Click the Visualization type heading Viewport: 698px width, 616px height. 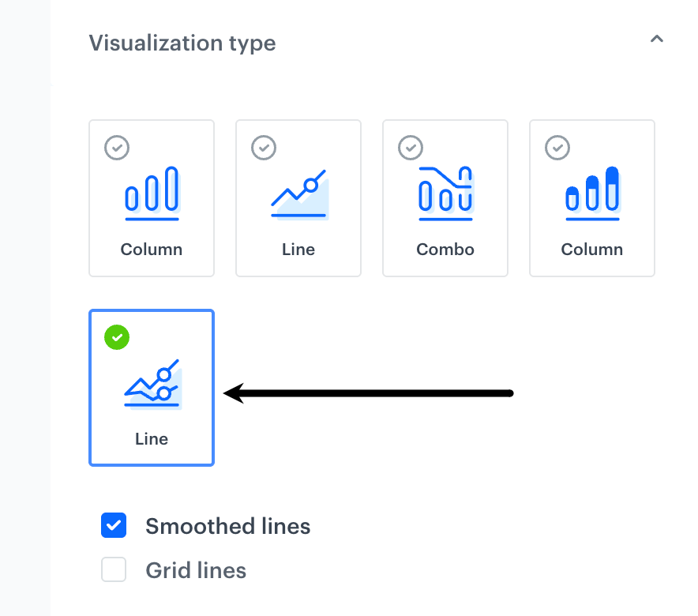point(182,43)
